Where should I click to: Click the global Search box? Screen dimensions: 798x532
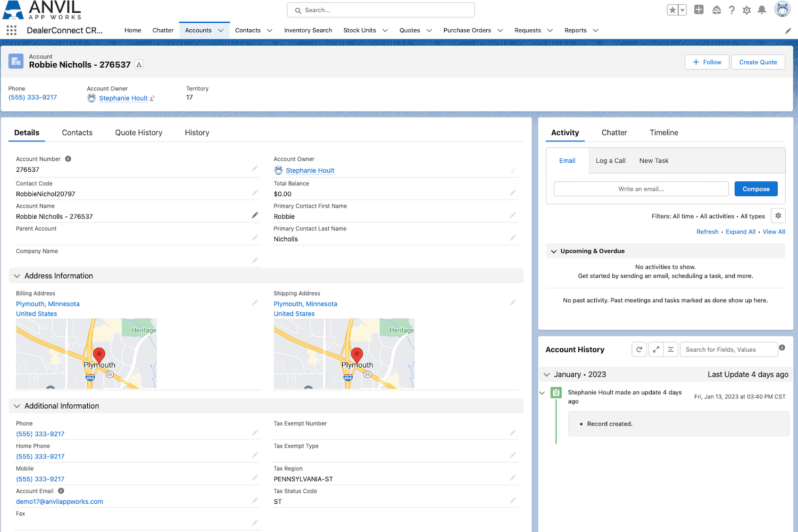click(381, 10)
